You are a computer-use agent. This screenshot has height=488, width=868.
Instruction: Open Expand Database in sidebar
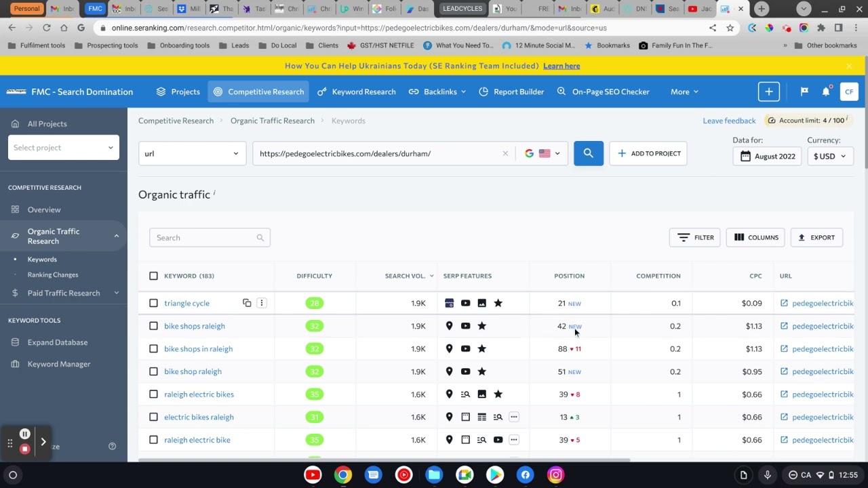pos(58,342)
